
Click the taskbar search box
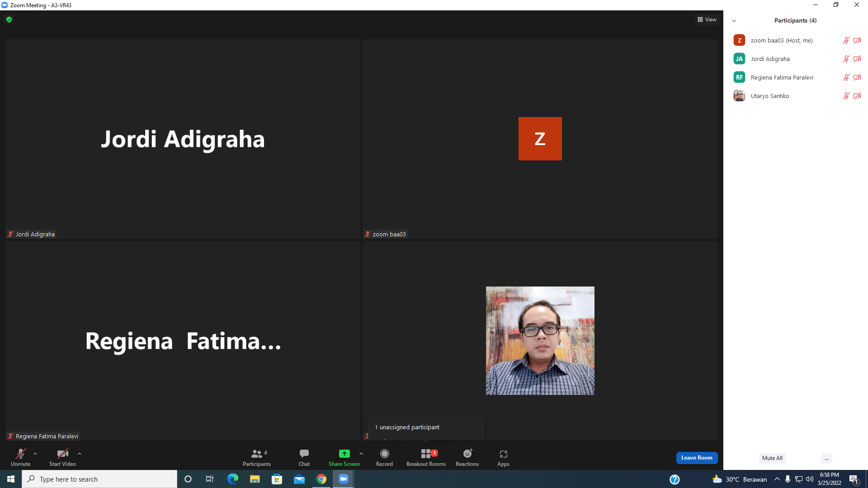(99, 479)
